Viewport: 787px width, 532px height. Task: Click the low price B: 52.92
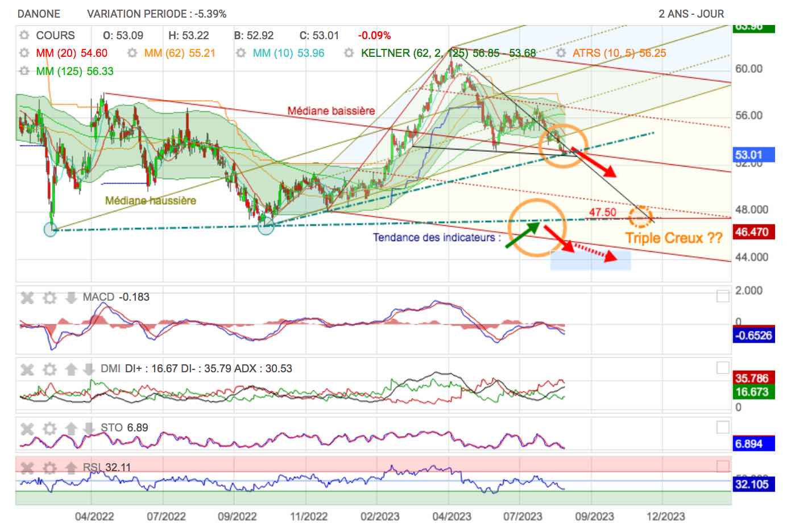(254, 35)
